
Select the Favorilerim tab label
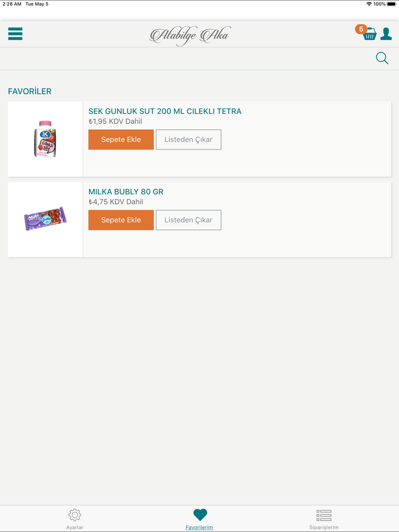(x=199, y=527)
